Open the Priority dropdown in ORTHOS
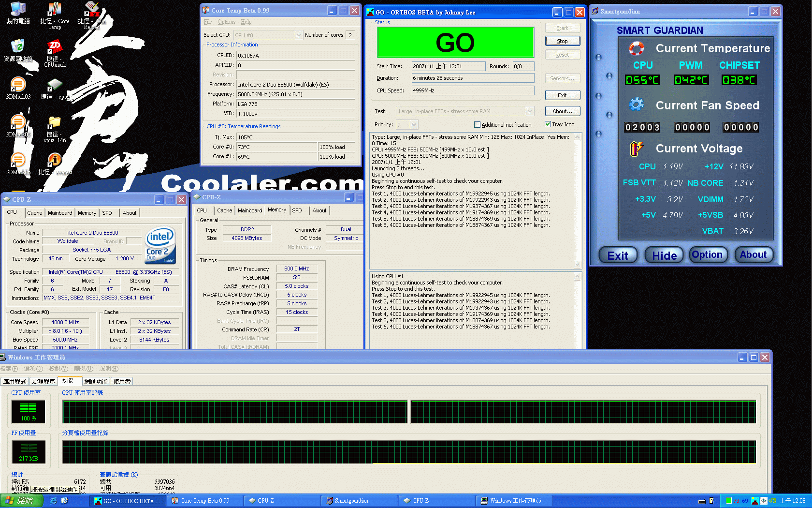The width and height of the screenshot is (812, 508). [414, 125]
